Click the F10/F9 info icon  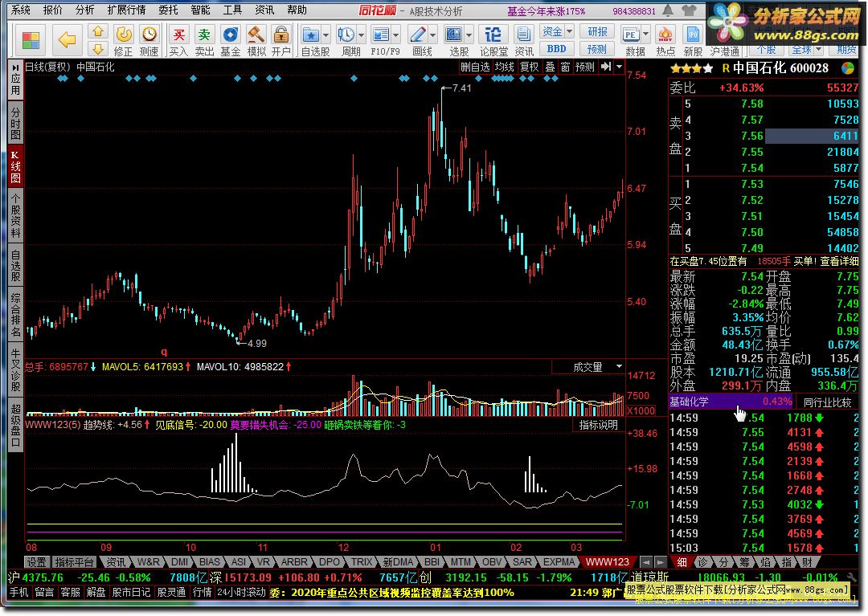tap(382, 35)
